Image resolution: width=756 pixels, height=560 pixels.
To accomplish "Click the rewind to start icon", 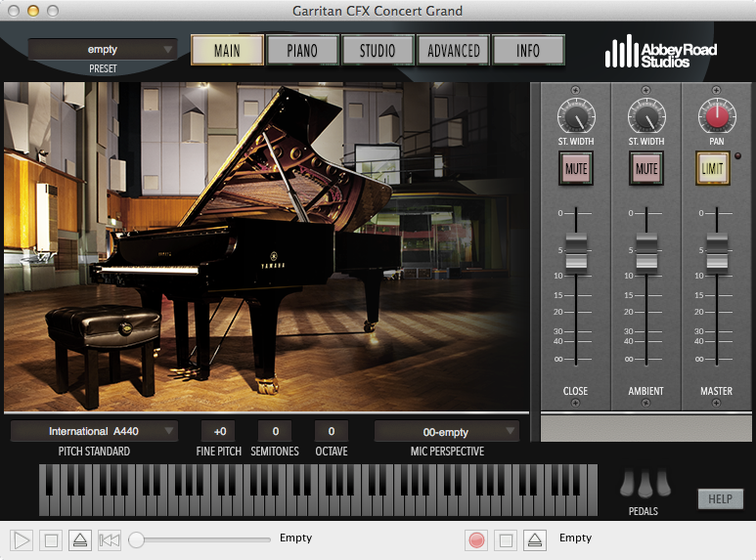I will click(110, 540).
